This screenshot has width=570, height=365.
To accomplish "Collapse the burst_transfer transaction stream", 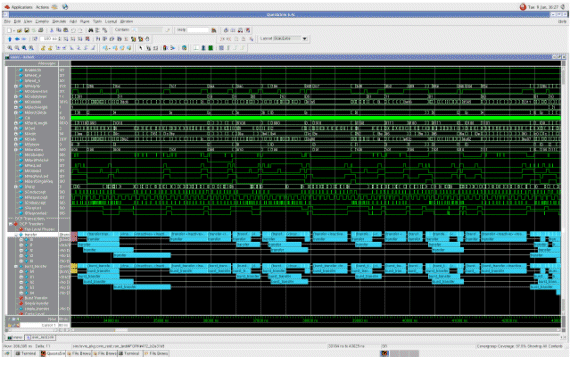I will pos(16,266).
